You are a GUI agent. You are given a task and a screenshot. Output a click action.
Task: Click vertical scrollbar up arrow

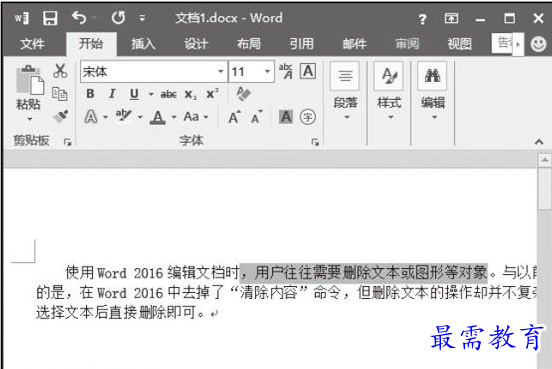coord(544,160)
